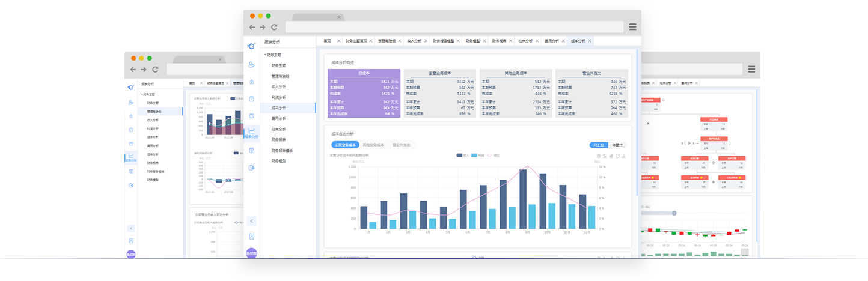Close the 费用分析 tab
The width and height of the screenshot is (868, 281).
564,41
